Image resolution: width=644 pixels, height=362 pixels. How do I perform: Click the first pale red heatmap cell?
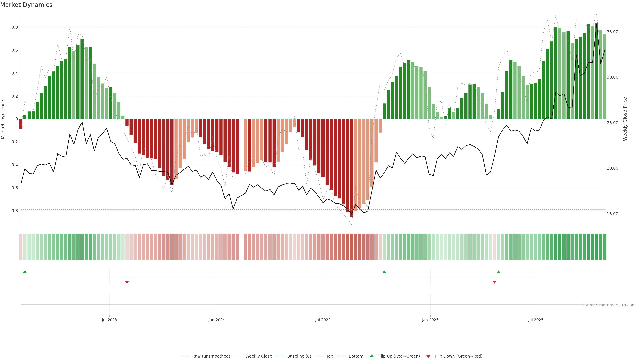[x=21, y=247]
